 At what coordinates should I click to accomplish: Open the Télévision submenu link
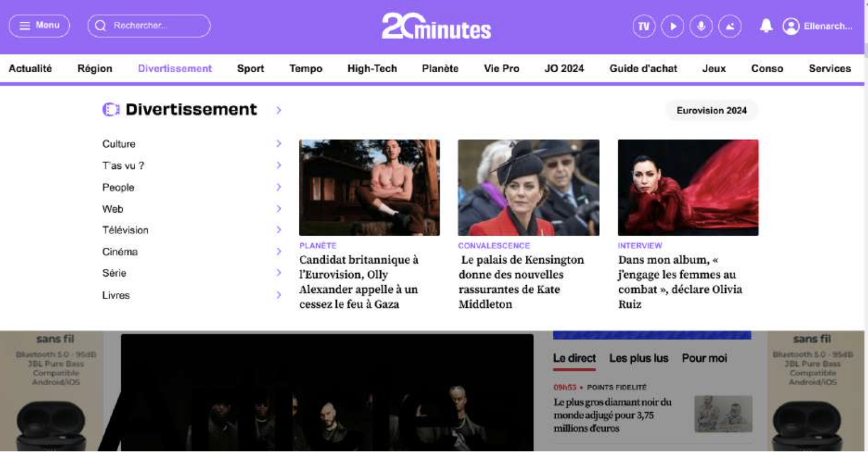pos(125,230)
